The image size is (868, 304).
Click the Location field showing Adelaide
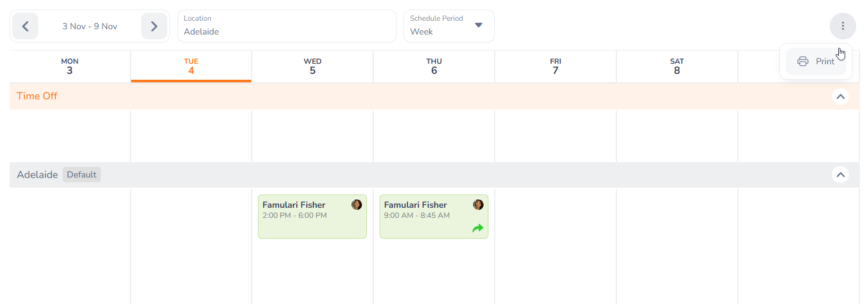tap(287, 26)
